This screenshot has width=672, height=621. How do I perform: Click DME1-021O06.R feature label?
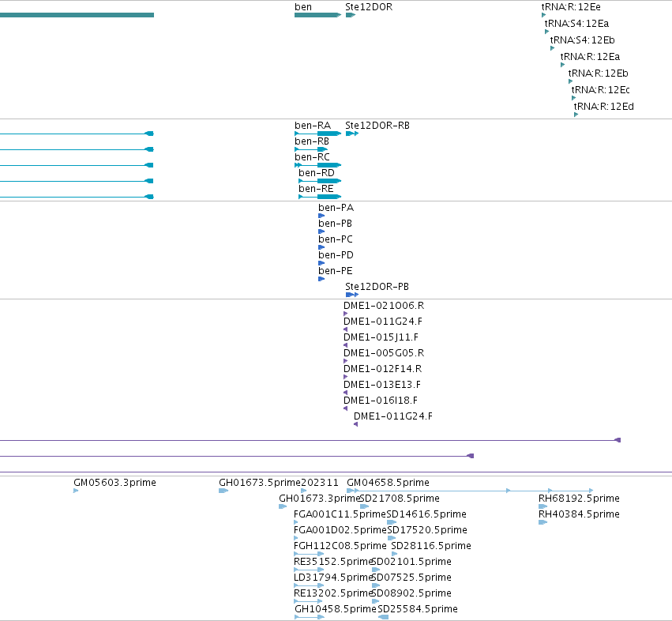pos(384,306)
